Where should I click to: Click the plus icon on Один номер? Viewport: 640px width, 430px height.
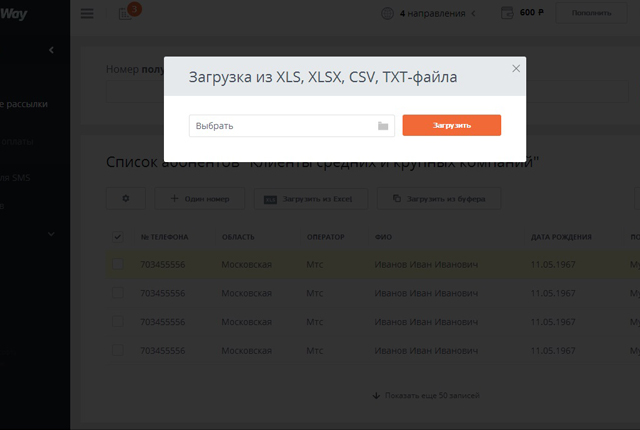(174, 198)
